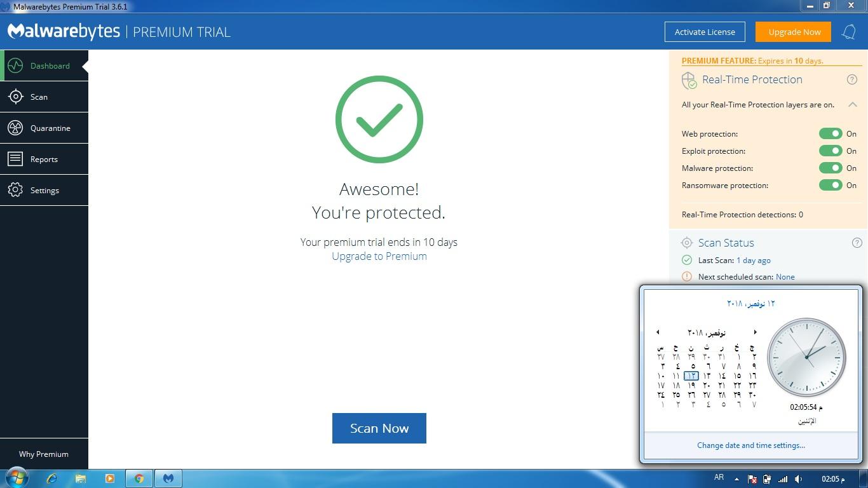Screen dimensions: 868x488
Task: Click the Malwarebytes taskbar icon
Action: [168, 478]
